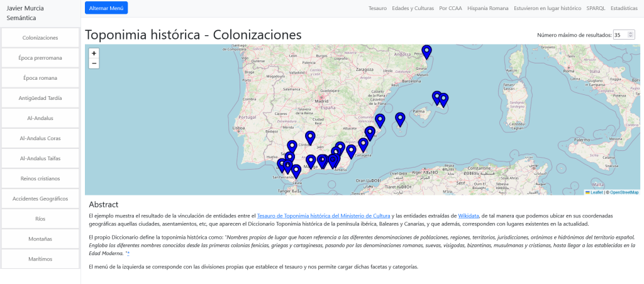Open the Hispania Romana nav item
644x284 pixels.
(x=489, y=9)
